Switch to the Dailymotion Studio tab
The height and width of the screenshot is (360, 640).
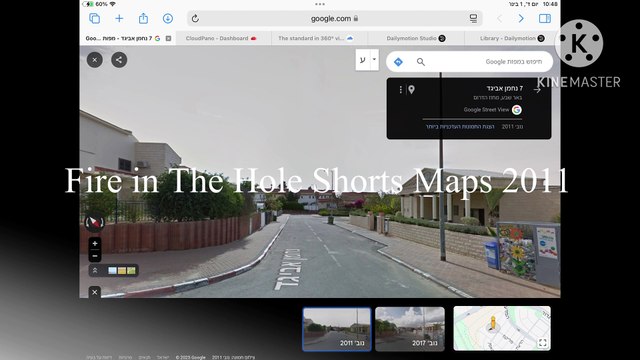tap(416, 38)
